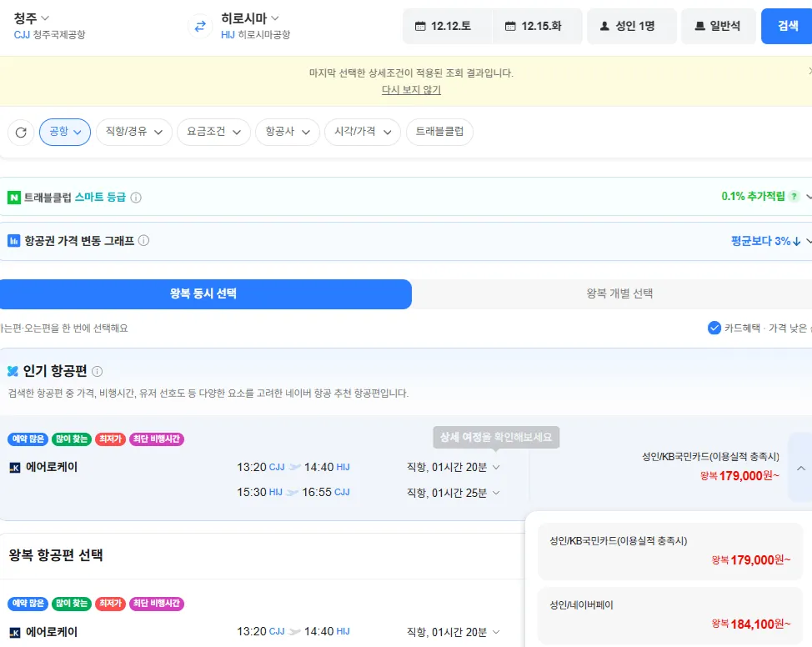Click the passenger person icon
812x647 pixels.
coord(604,26)
